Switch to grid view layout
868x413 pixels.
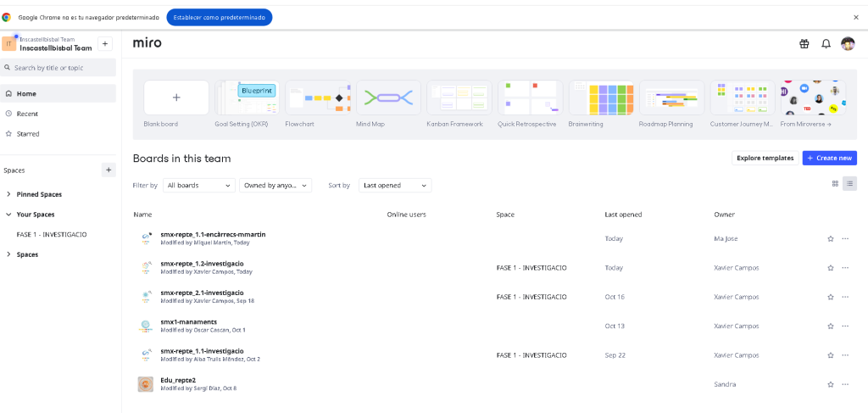coord(835,183)
